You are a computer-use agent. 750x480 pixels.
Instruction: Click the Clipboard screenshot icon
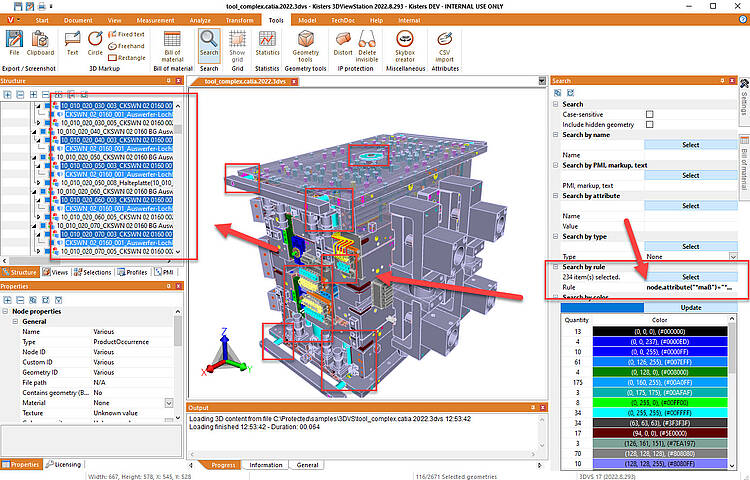coord(40,44)
